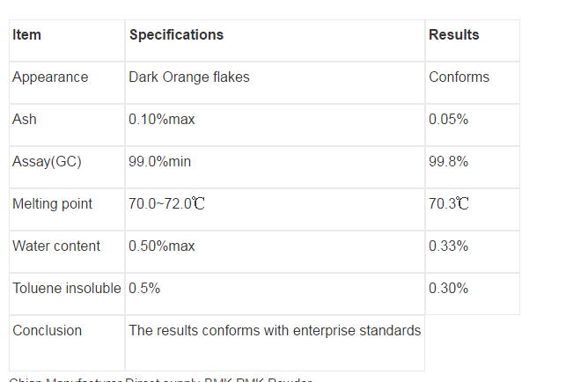The image size is (588, 382).
Task: Select the "Assay(GC)" item cell
Action: (x=47, y=162)
